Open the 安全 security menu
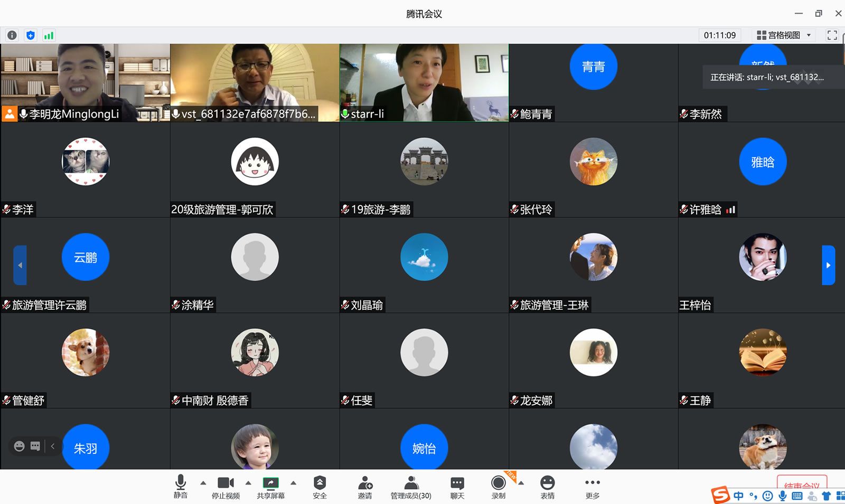 pyautogui.click(x=320, y=487)
